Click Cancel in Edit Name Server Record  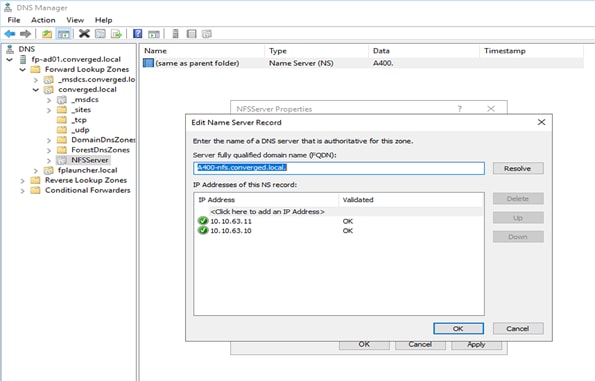(518, 329)
